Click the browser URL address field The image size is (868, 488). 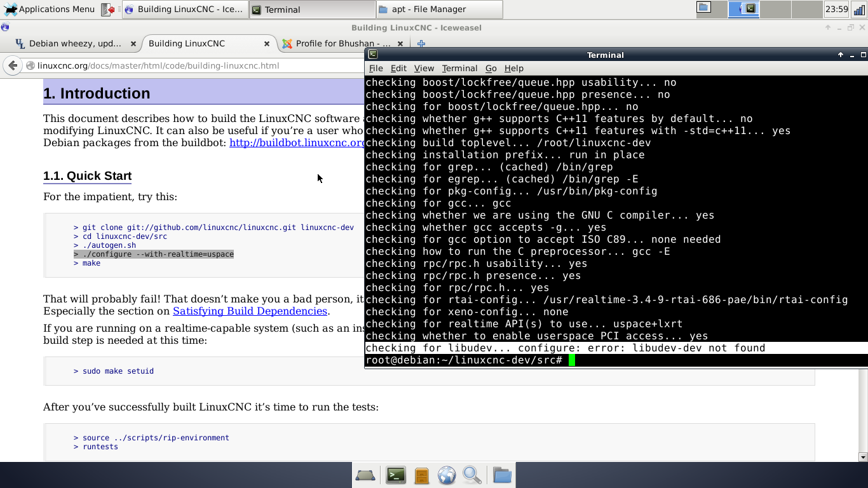pos(191,65)
